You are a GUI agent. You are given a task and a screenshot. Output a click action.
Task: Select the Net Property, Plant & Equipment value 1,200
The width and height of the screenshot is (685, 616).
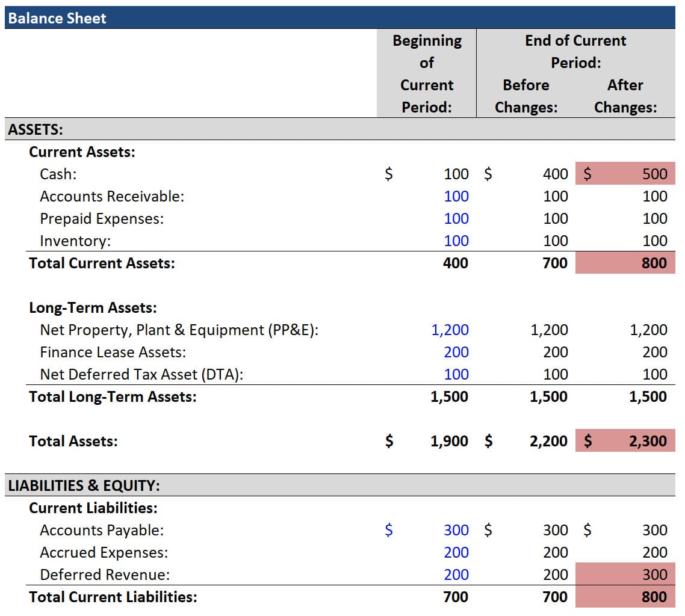454,330
